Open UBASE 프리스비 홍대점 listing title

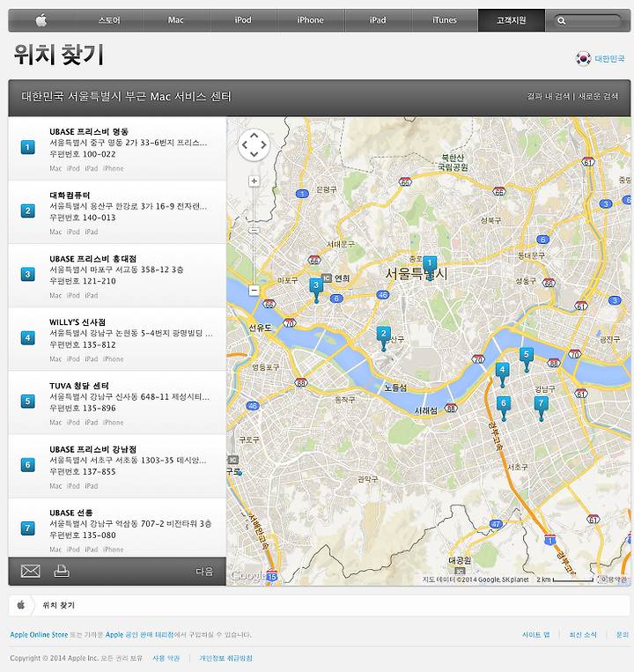click(92, 259)
